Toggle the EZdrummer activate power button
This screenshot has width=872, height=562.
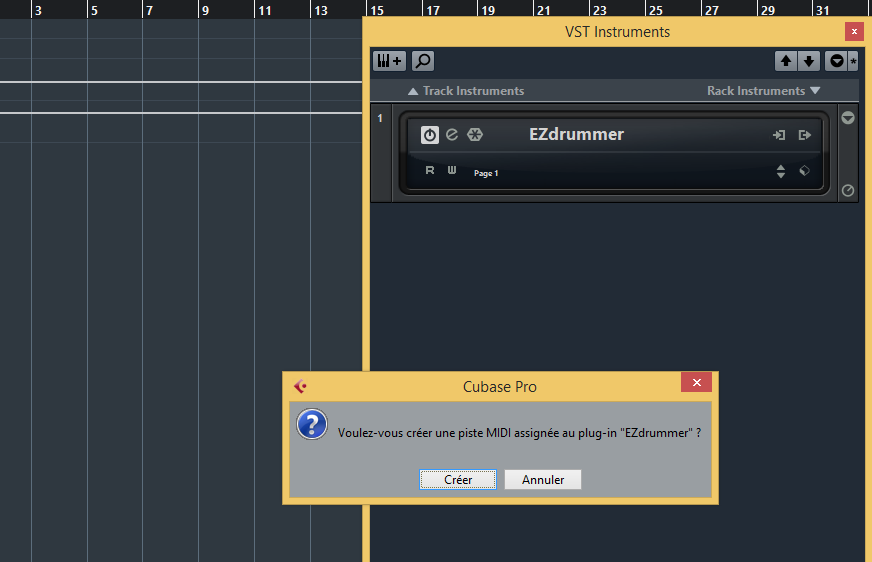[429, 135]
